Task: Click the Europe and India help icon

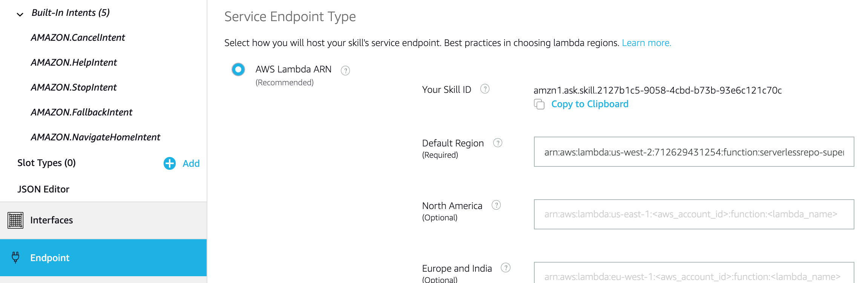Action: [505, 268]
